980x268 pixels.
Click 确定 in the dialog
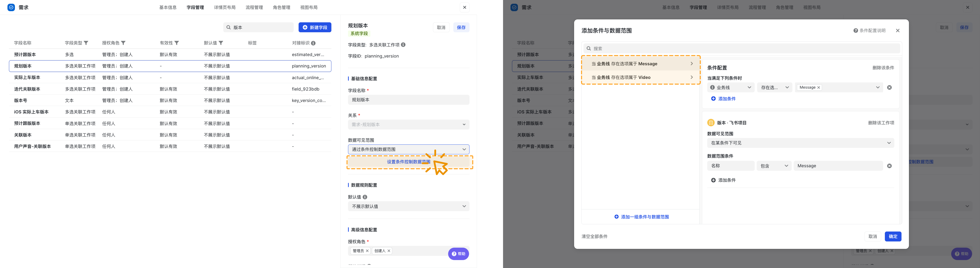(893, 236)
